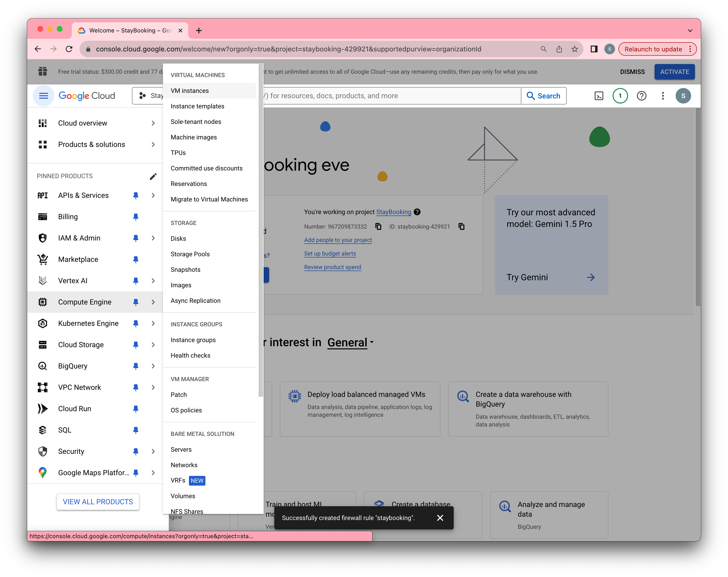Viewport: 728px width, 577px height.
Task: Unpin Cloud Run from pinned products
Action: point(136,409)
